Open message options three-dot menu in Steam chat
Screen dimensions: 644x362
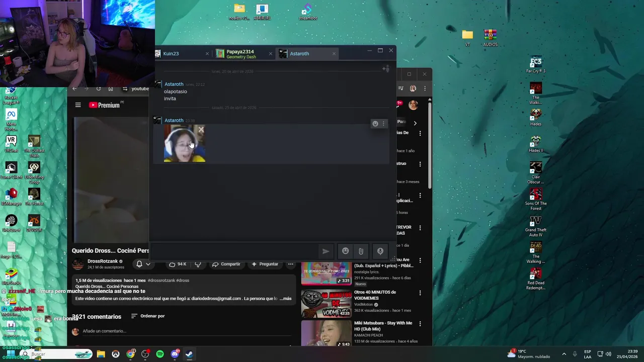point(383,124)
